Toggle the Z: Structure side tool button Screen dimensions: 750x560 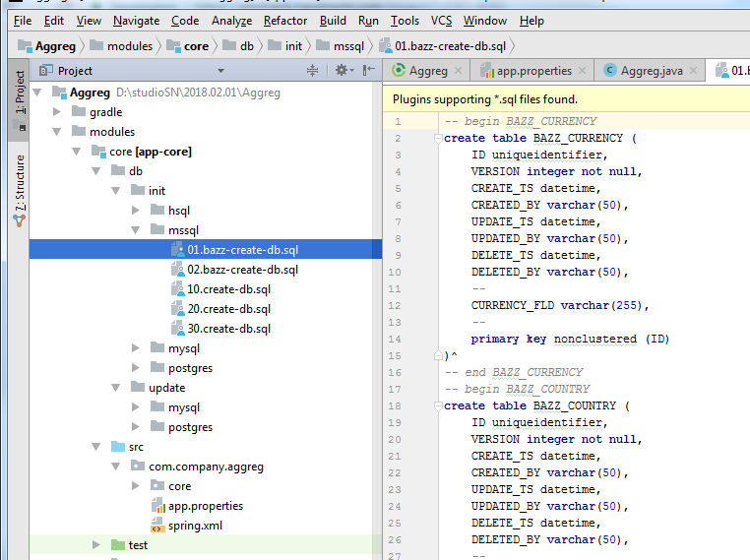(x=19, y=190)
